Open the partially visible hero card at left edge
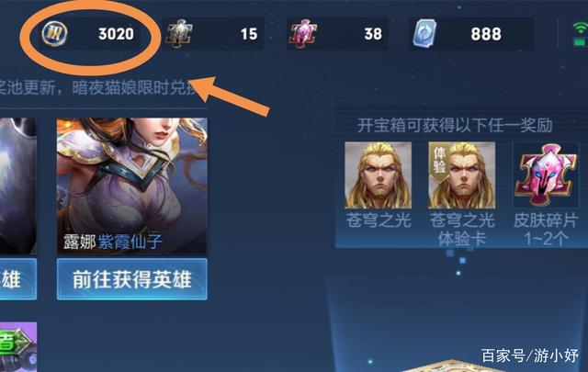 [18, 186]
